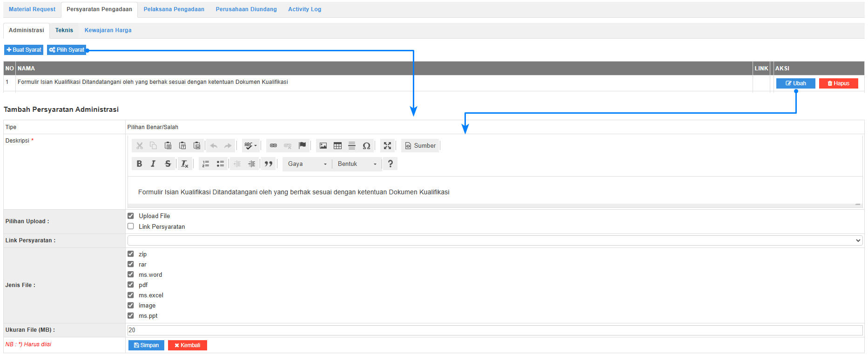Uncheck the Upload File checkbox
This screenshot has width=868, height=356.
point(131,216)
